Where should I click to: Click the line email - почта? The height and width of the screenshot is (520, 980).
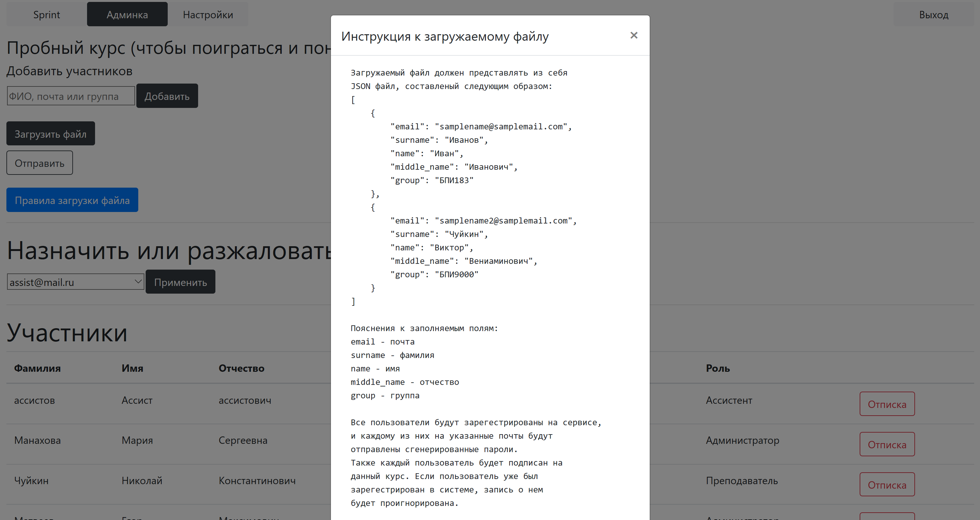[x=382, y=341]
